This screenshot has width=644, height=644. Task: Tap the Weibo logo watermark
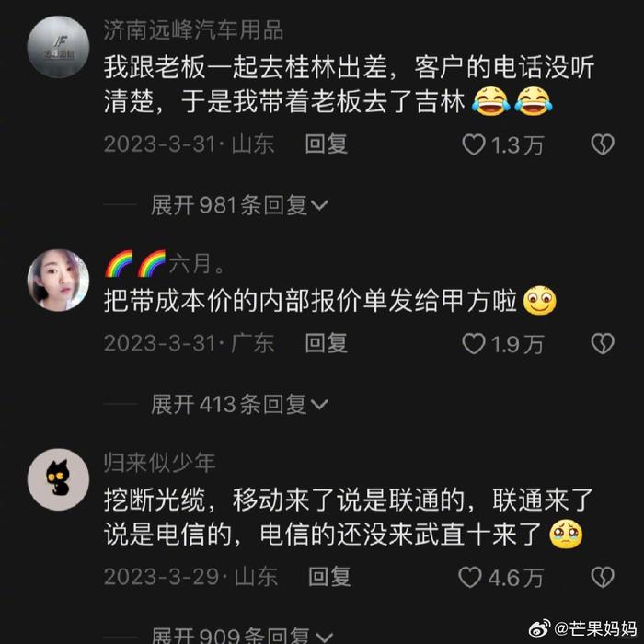(x=540, y=628)
